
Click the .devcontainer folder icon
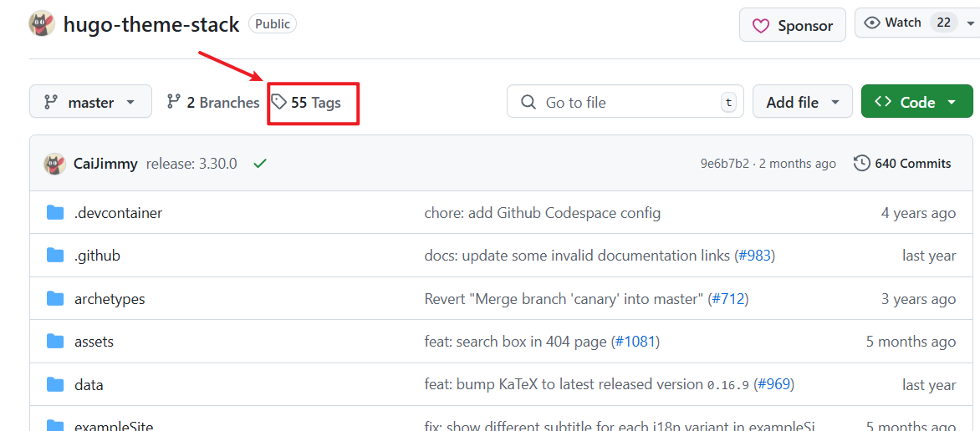pos(55,213)
